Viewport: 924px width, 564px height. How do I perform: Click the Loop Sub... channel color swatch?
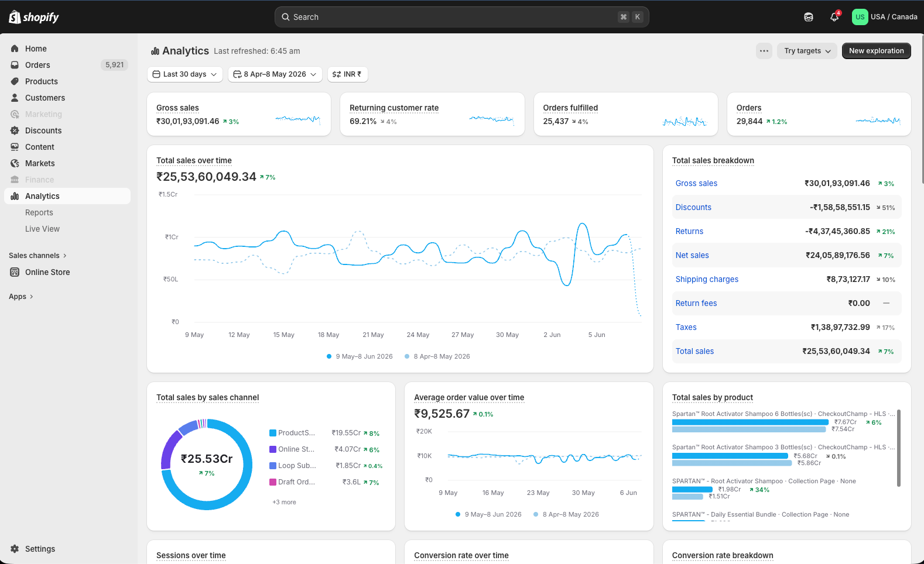(273, 466)
